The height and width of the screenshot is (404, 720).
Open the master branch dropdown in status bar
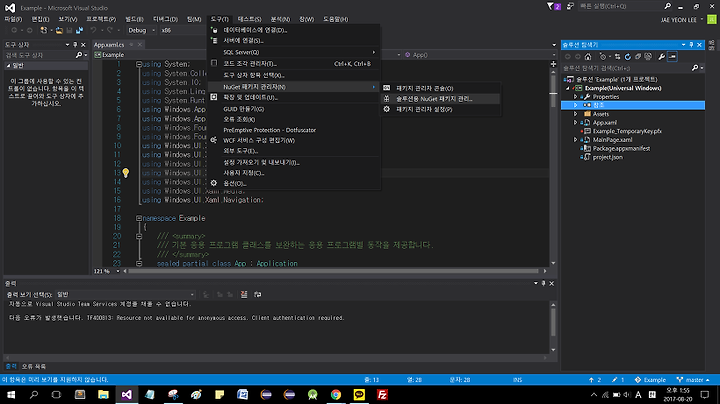click(x=693, y=380)
